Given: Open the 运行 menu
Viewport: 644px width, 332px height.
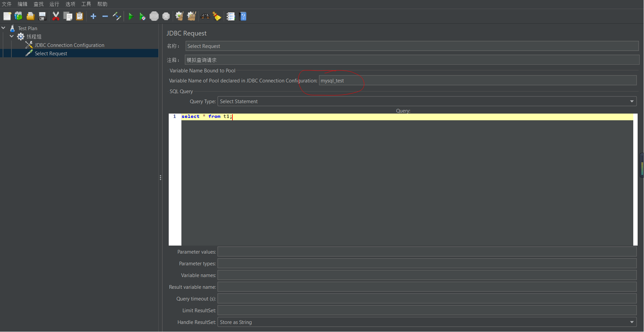Looking at the screenshot, I should [54, 4].
